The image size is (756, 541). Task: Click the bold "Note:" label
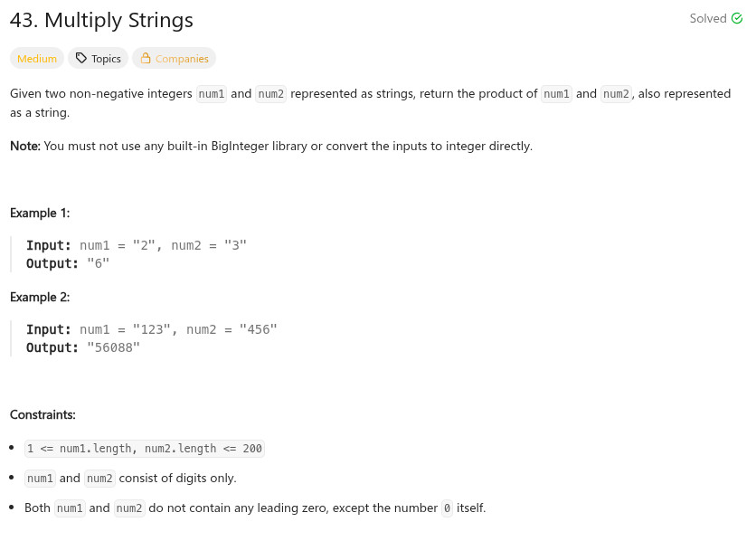coord(25,146)
